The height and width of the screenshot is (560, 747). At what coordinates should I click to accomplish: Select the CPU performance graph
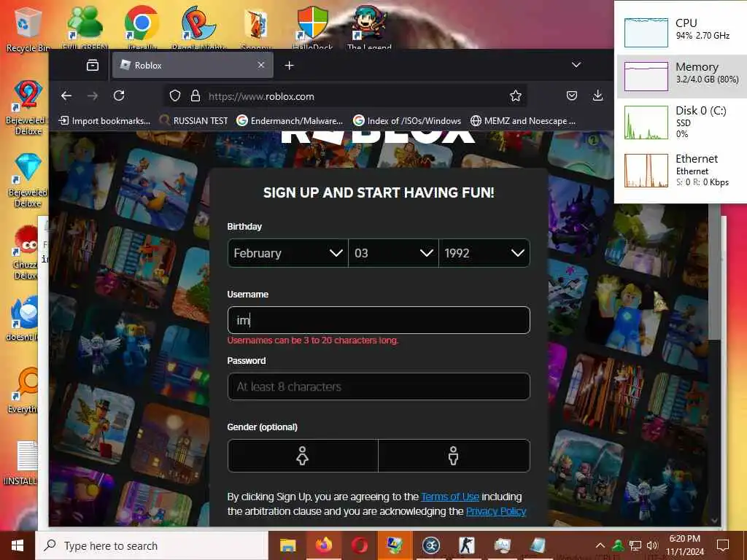pos(646,32)
